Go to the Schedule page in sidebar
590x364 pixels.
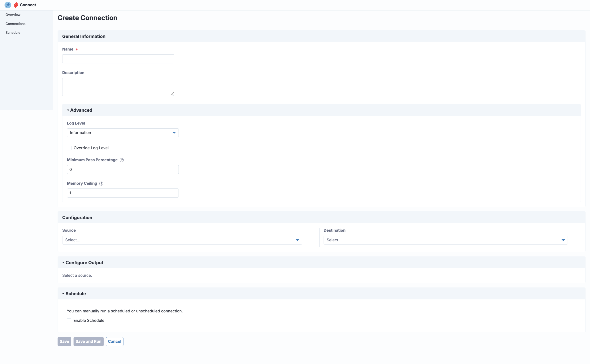tap(13, 32)
